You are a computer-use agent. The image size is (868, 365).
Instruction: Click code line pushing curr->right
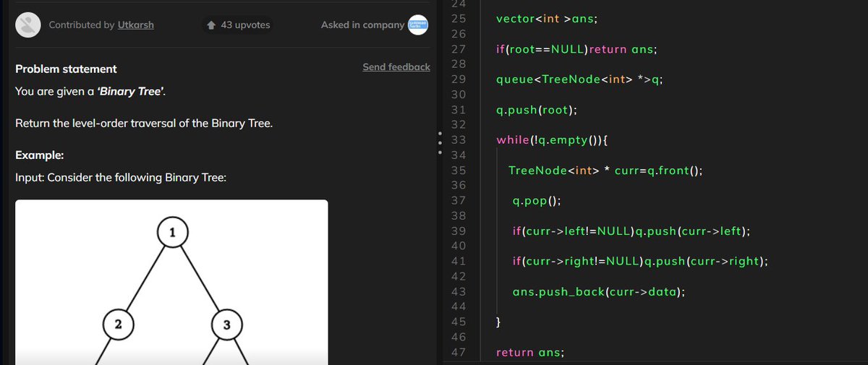point(640,261)
